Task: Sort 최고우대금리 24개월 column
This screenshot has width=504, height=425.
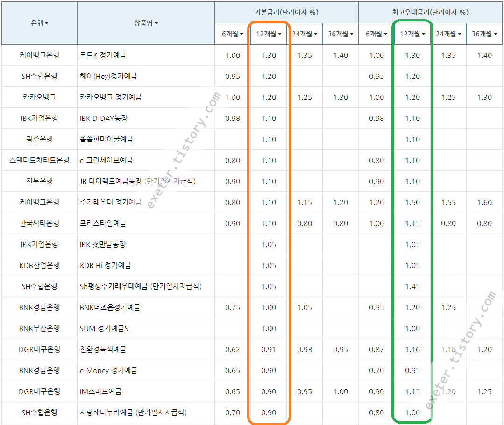Action: click(x=448, y=34)
